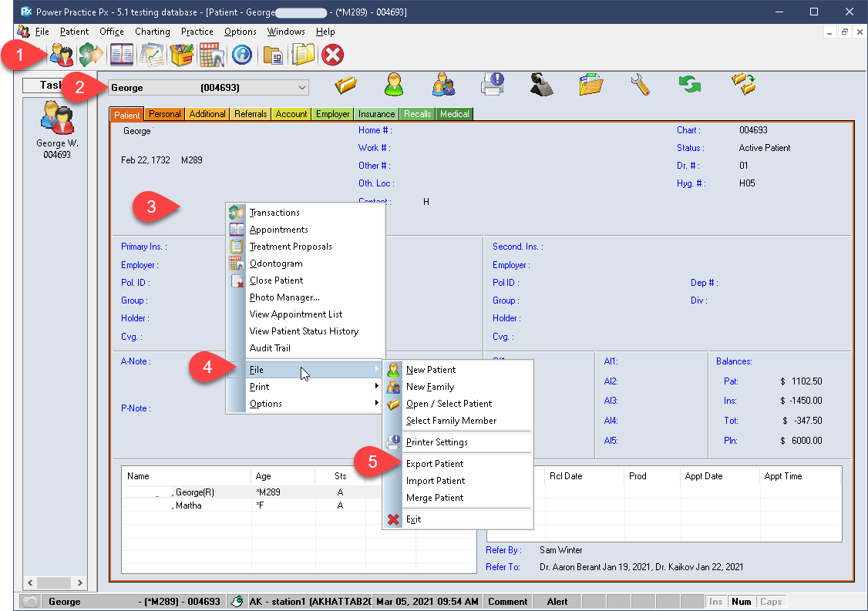Open the Referrals tab
The width and height of the screenshot is (868, 611).
pyautogui.click(x=251, y=114)
